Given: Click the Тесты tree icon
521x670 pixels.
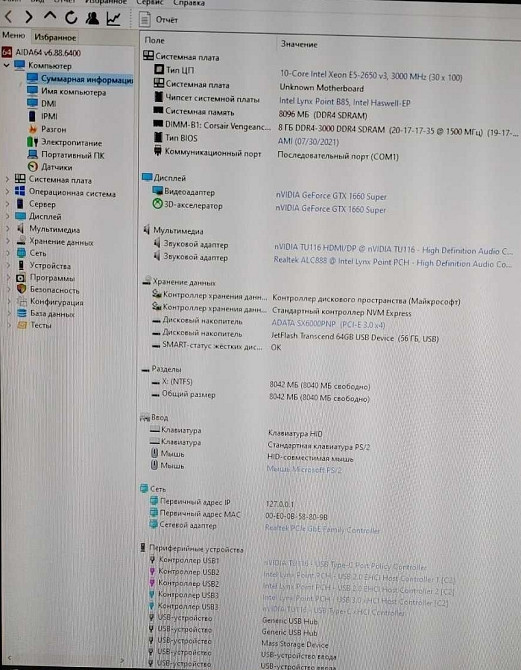Looking at the screenshot, I should [x=22, y=325].
